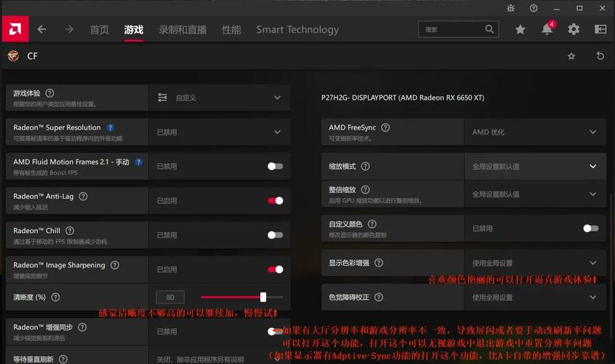Disable Radeon Image Sharpening toggle

(x=275, y=269)
